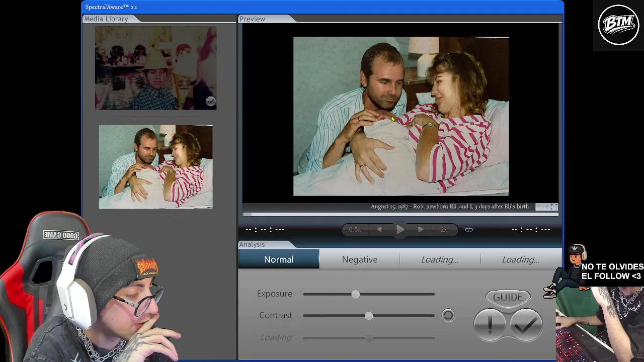This screenshot has width=644, height=362.
Task: Click the exclamation mark flag button
Action: pos(490,325)
